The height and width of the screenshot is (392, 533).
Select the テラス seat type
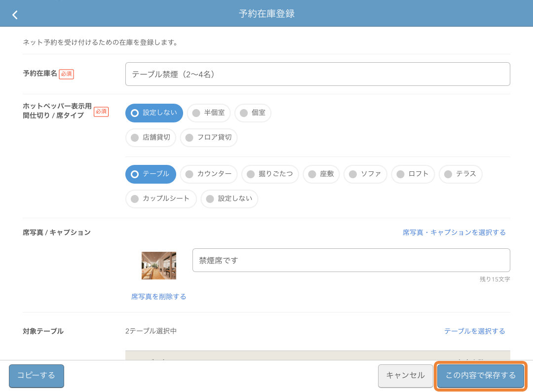coord(460,174)
